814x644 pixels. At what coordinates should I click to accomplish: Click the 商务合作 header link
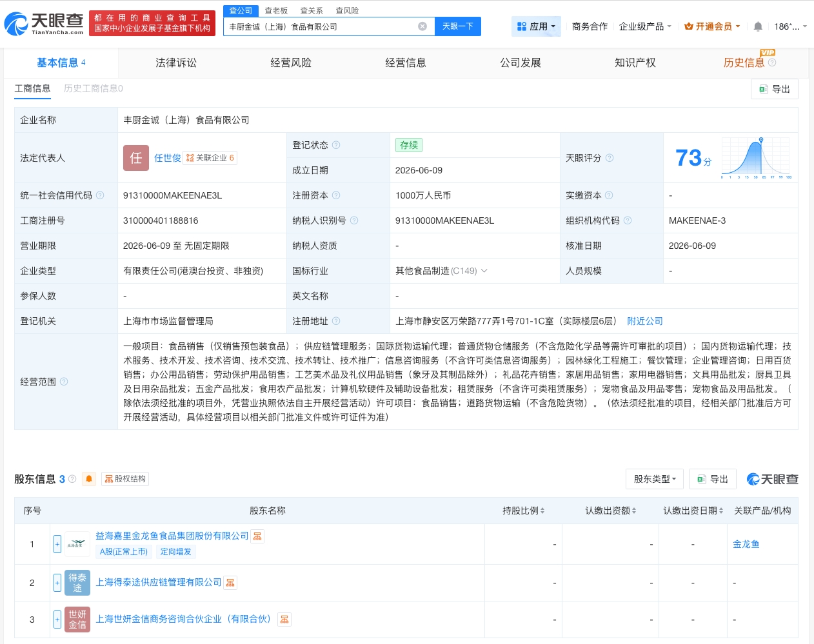point(590,26)
